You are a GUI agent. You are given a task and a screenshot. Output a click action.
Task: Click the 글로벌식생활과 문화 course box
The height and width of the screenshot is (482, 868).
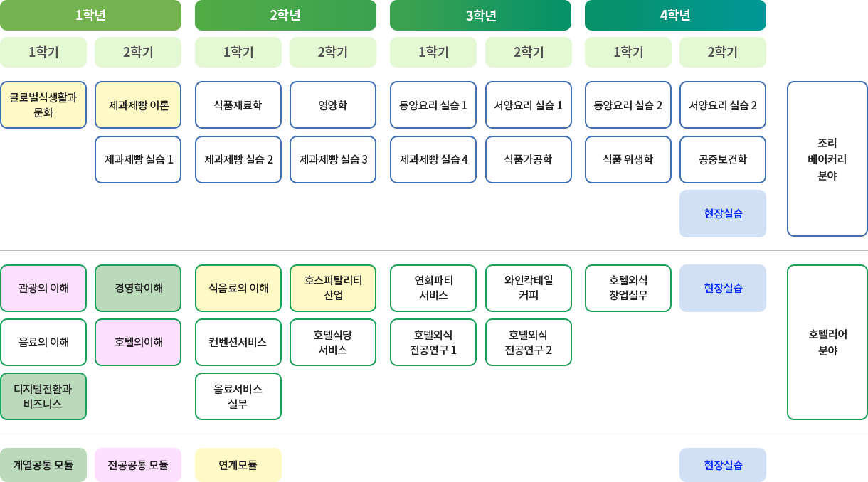(43, 105)
